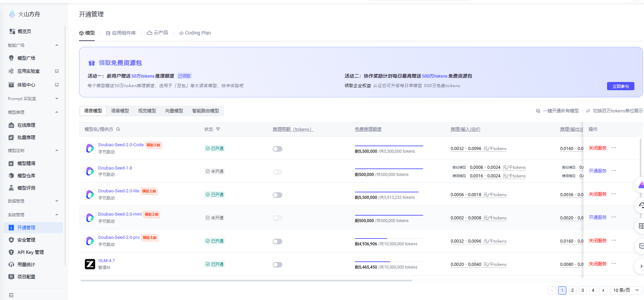
Task: Open API Key 管理 in sidebar
Action: [x=30, y=252]
